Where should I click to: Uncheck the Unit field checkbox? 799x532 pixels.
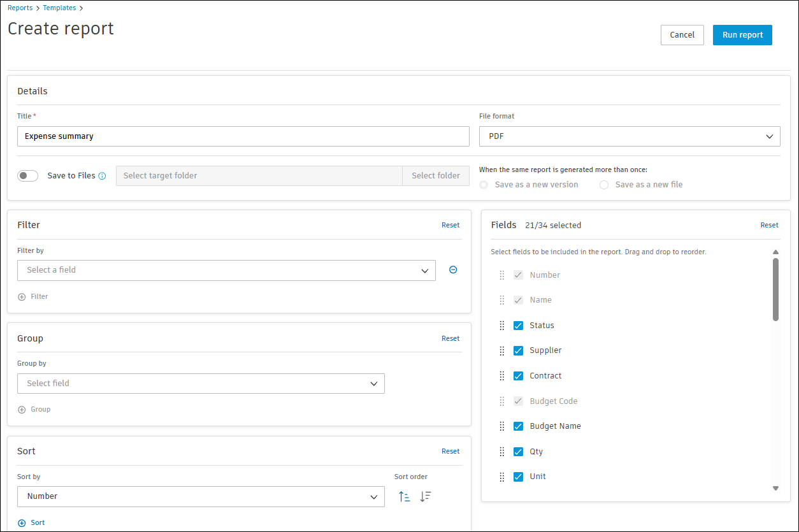pyautogui.click(x=518, y=477)
